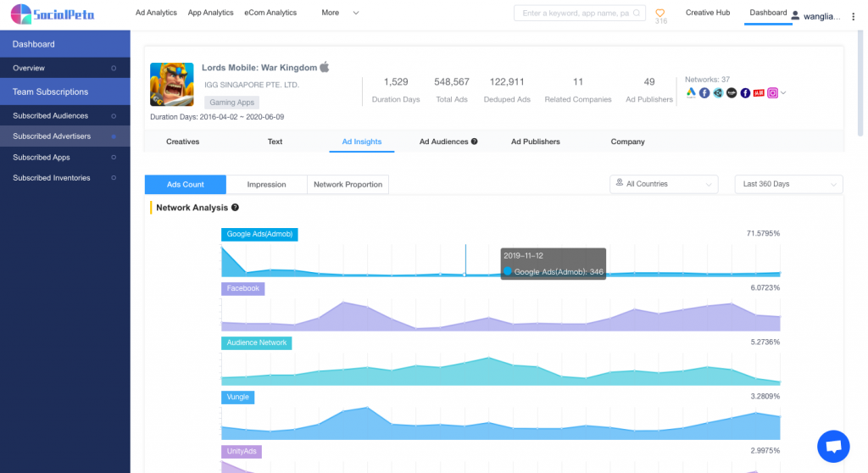
Task: Open the Dashboard top nav item
Action: coord(768,13)
